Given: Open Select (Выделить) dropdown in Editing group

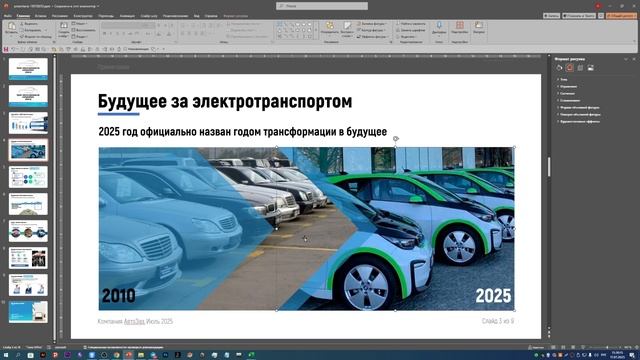Looking at the screenshot, I should pyautogui.click(x=407, y=36).
